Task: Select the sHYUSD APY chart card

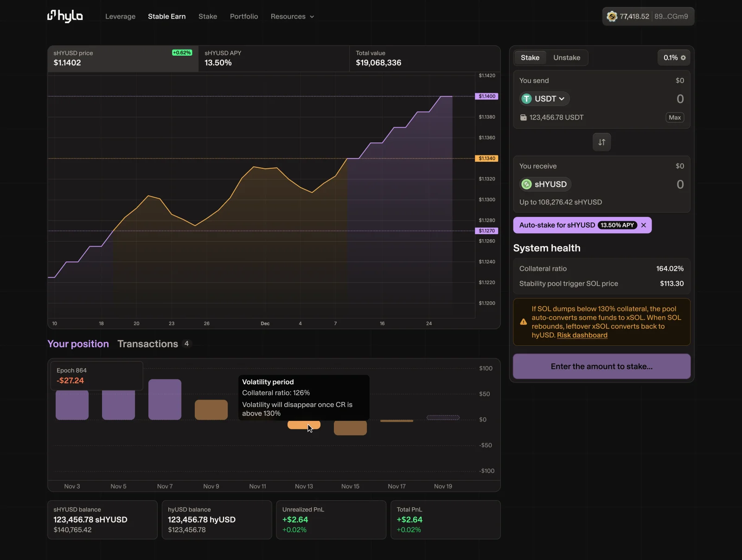Action: (274, 58)
